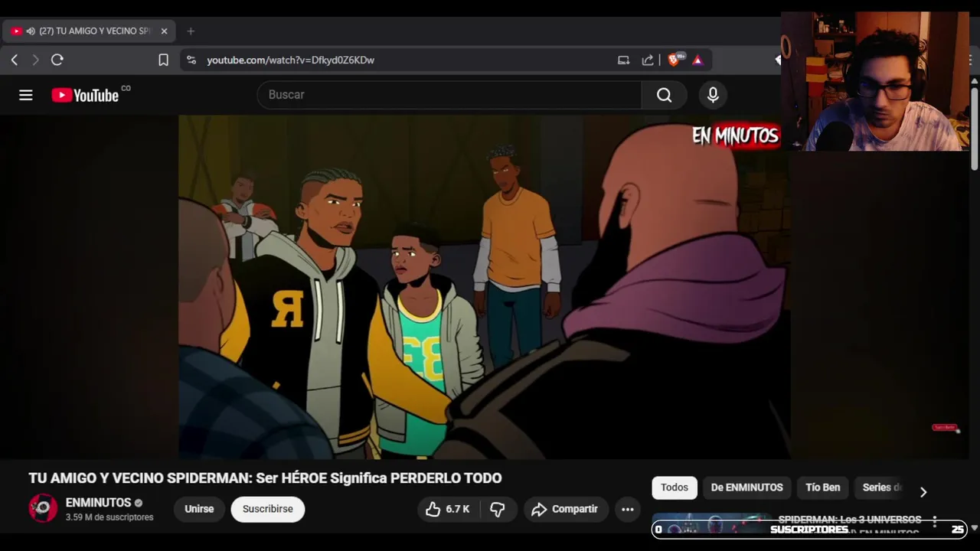980x551 pixels.
Task: Open ENMINUTOS channel name link
Action: point(99,503)
